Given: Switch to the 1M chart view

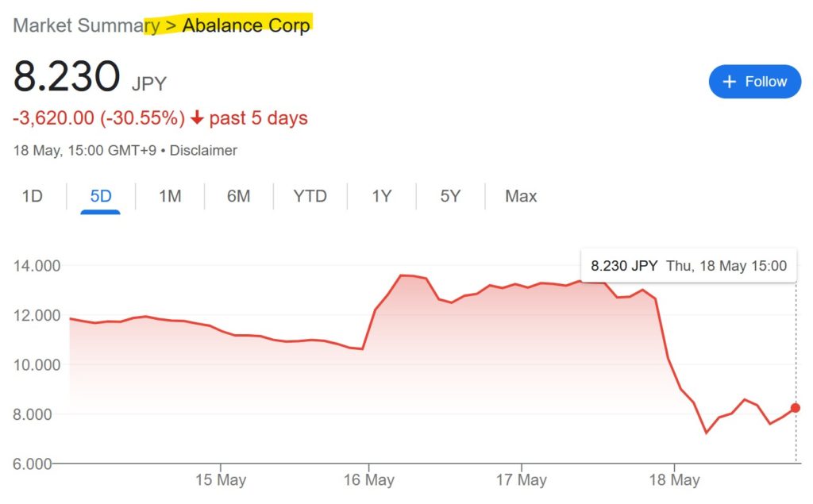Looking at the screenshot, I should coord(169,196).
